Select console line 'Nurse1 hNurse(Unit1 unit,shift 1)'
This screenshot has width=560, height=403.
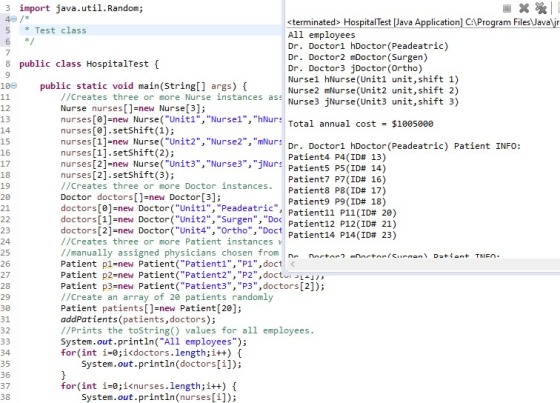coord(373,79)
